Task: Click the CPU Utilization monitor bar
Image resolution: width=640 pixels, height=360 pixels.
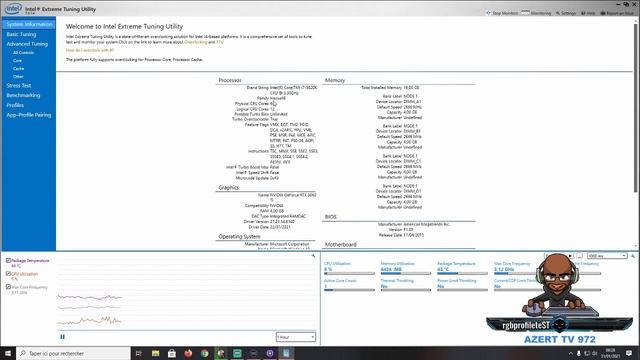Action: tap(349, 273)
